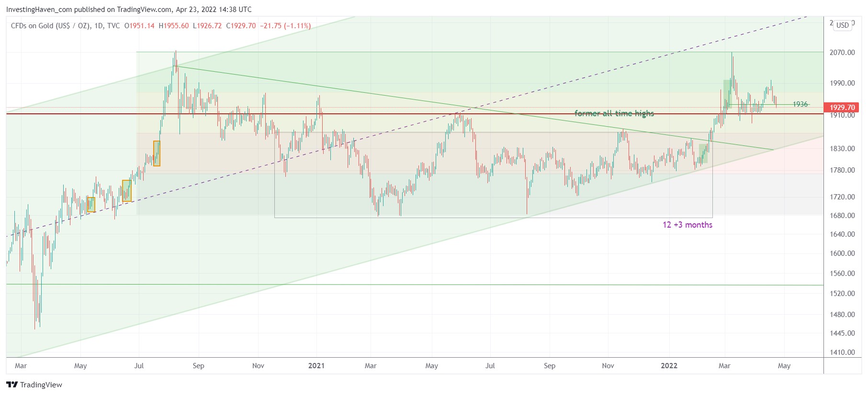Click the red 1929.70 current price tag
This screenshot has width=868, height=395.
click(x=842, y=108)
